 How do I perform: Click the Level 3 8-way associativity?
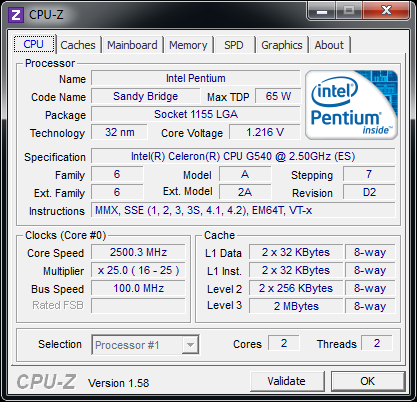(x=370, y=306)
